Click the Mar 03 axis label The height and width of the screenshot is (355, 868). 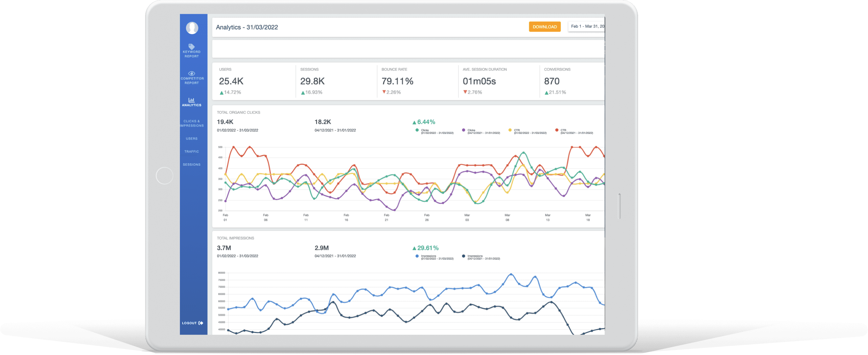click(467, 217)
